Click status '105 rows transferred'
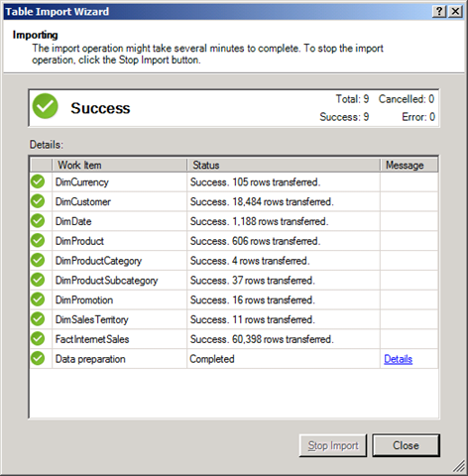This screenshot has height=476, width=468. click(x=255, y=182)
